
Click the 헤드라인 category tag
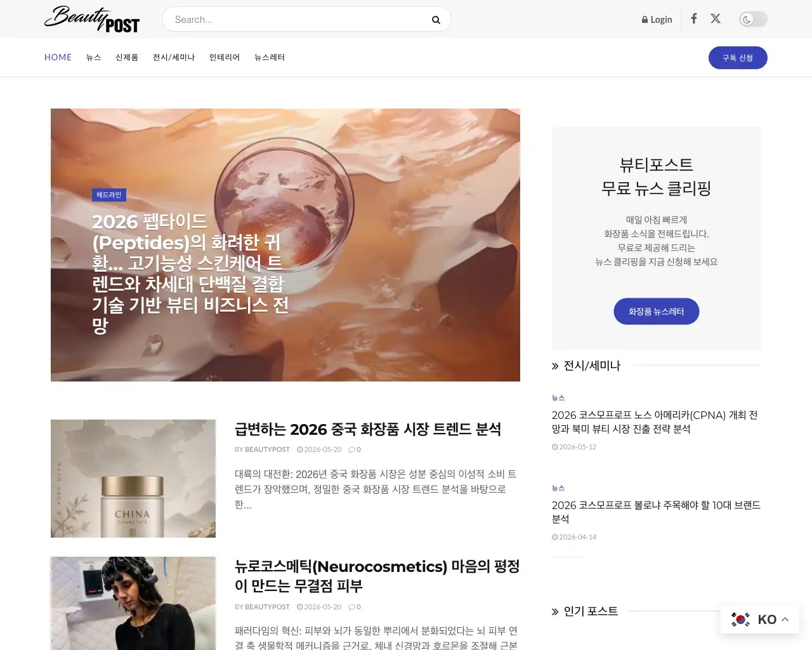[109, 195]
